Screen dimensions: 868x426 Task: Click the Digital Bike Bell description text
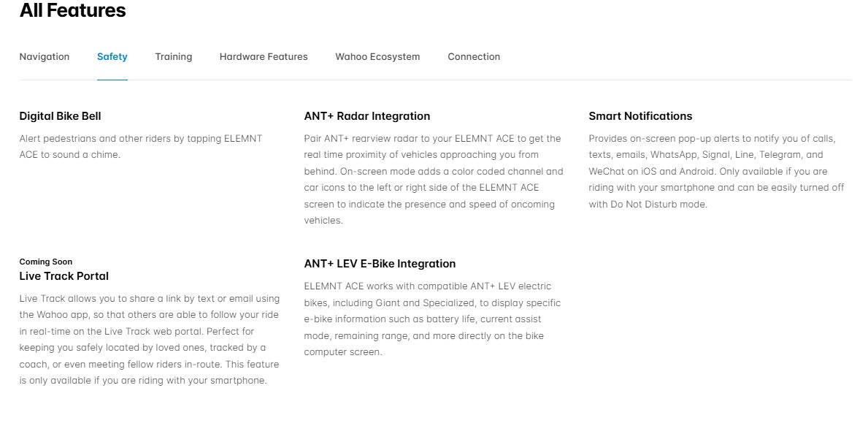(x=141, y=146)
